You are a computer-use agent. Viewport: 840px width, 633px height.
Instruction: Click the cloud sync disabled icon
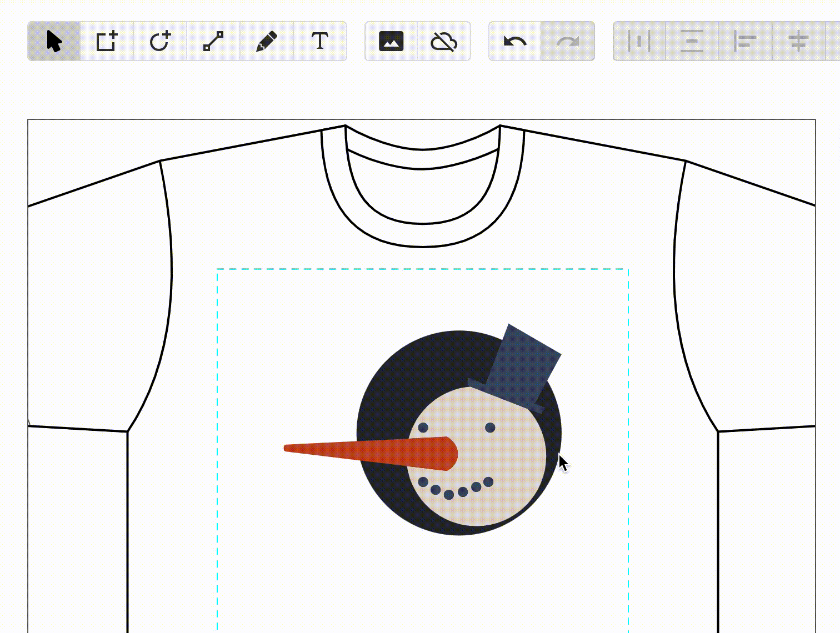tap(444, 41)
